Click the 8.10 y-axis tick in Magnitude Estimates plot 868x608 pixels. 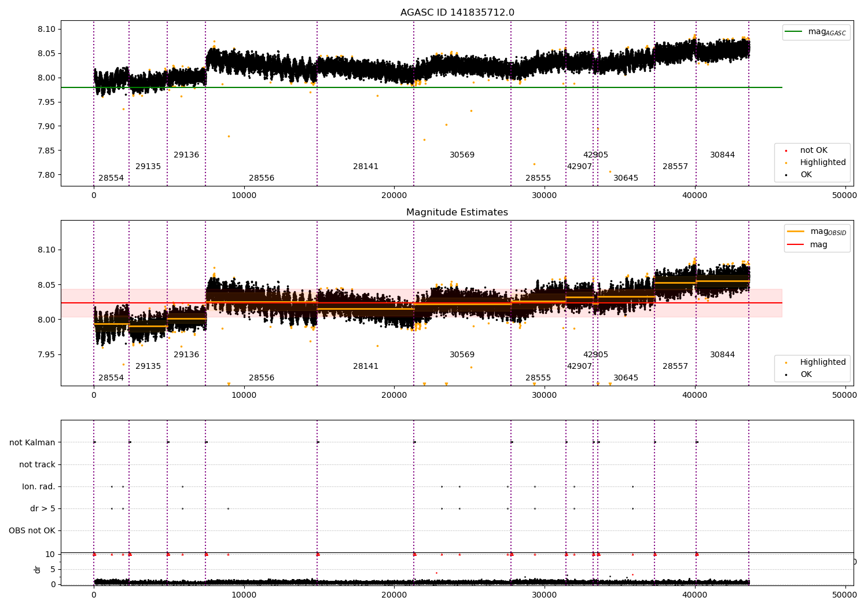[x=46, y=250]
